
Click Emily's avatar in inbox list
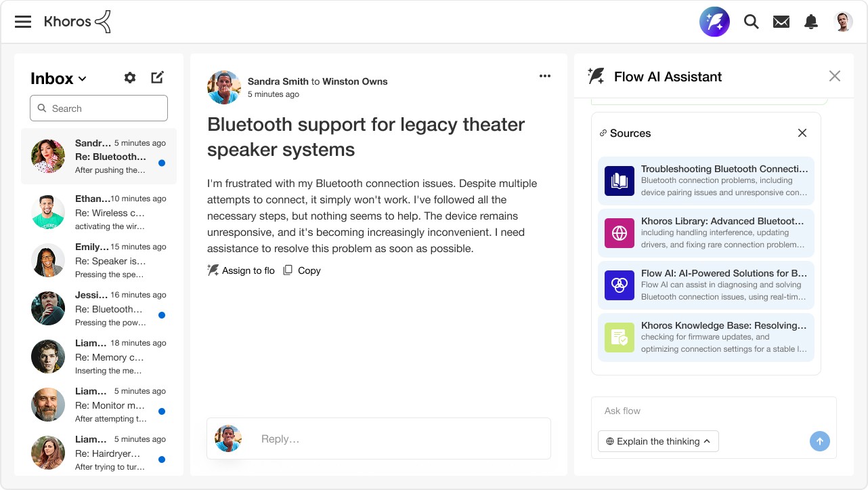pos(48,260)
